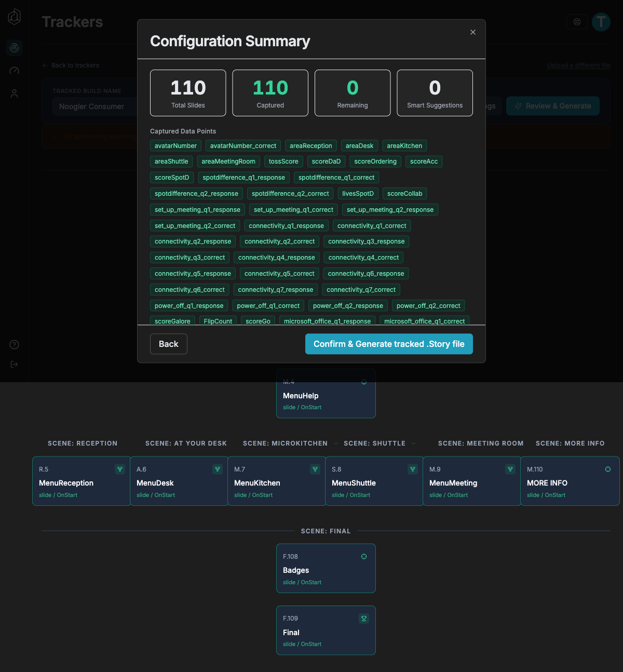Click the areaDesk tag
623x672 pixels.
click(x=360, y=146)
